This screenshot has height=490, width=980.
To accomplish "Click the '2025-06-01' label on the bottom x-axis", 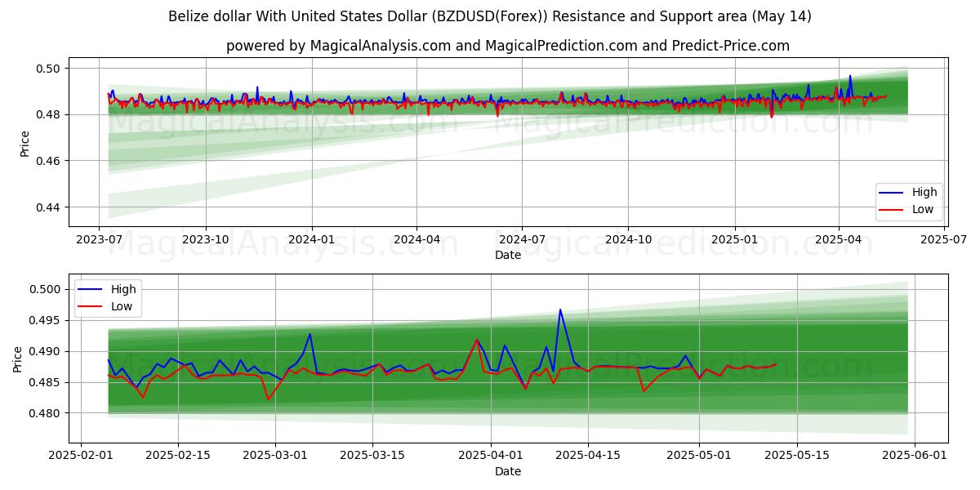I will [914, 456].
